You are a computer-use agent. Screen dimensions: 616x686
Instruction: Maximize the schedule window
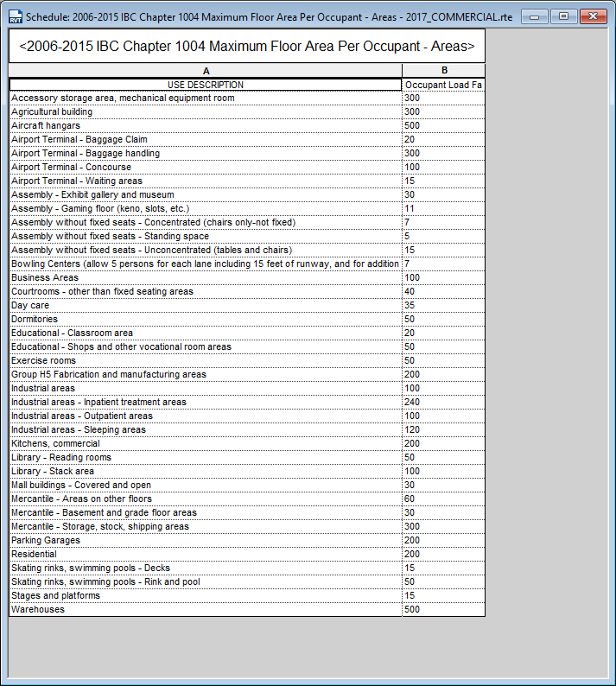point(563,16)
